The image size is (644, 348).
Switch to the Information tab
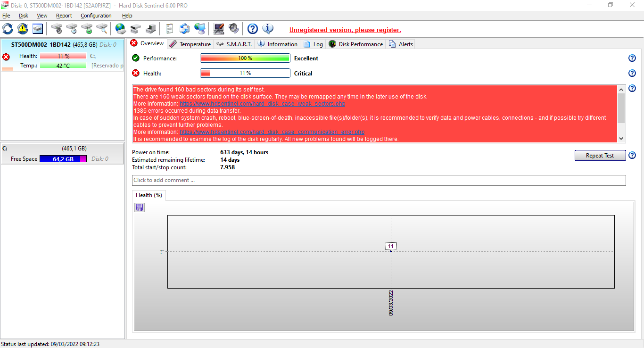coord(277,44)
